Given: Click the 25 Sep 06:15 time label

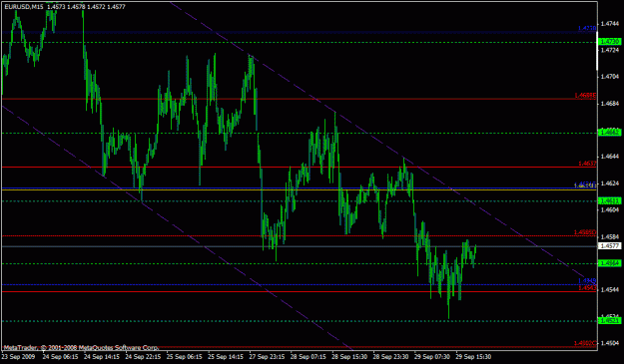Looking at the screenshot, I should point(185,357).
